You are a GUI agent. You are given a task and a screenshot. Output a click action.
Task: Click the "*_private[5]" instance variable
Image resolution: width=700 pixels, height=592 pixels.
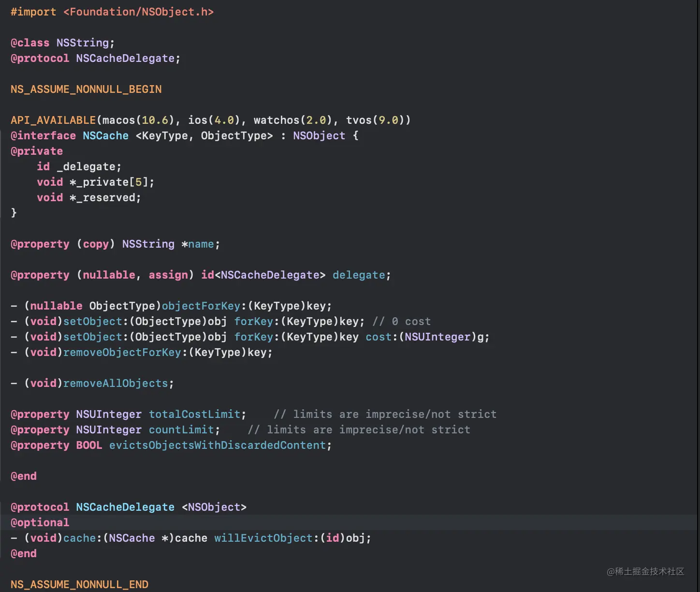109,182
